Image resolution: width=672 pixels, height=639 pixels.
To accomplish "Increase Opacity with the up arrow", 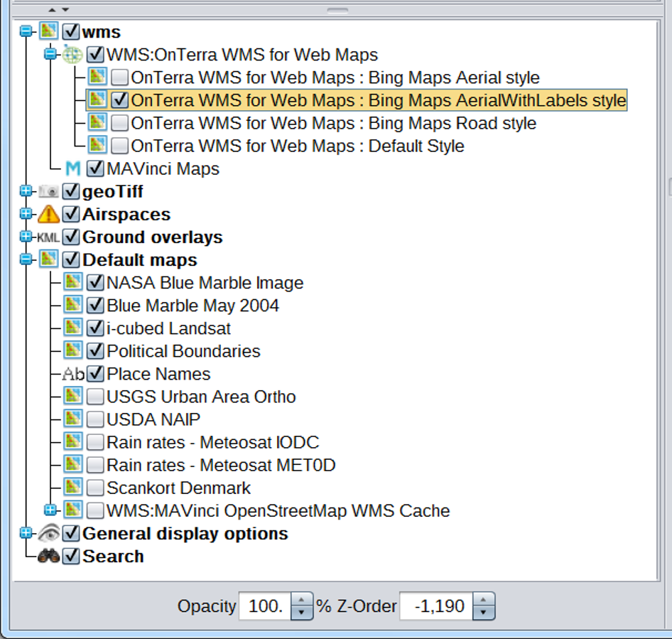I will [302, 600].
